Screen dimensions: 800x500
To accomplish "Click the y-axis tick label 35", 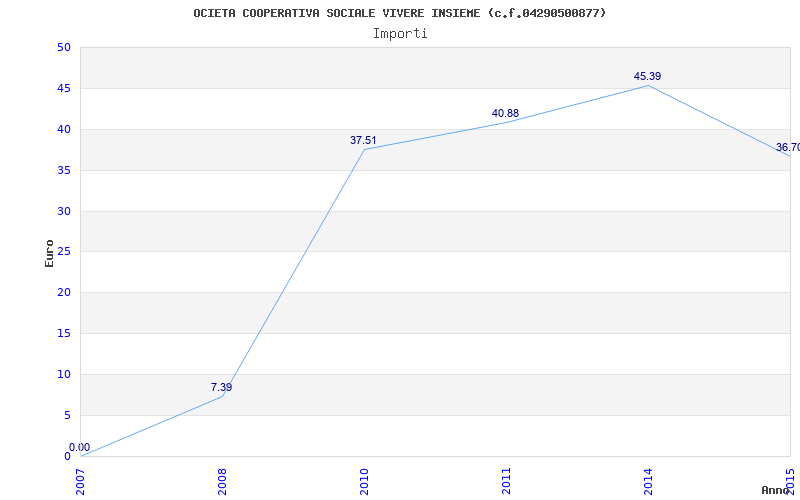I will coord(64,170).
